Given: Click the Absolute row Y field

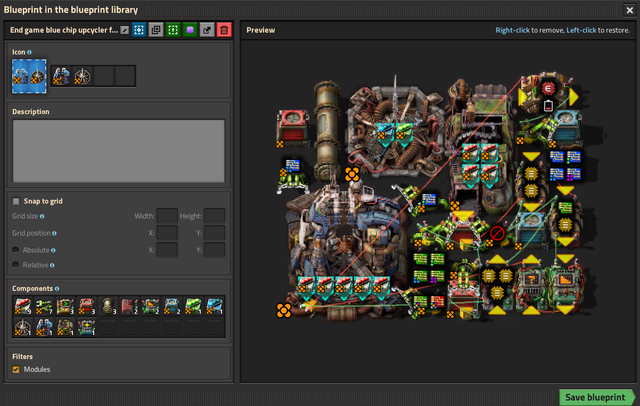Looking at the screenshot, I should tap(215, 250).
